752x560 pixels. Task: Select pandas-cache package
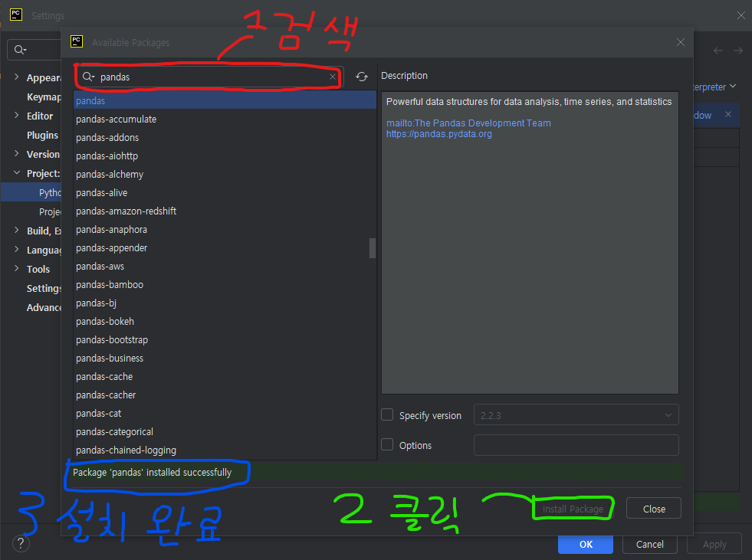click(225, 376)
